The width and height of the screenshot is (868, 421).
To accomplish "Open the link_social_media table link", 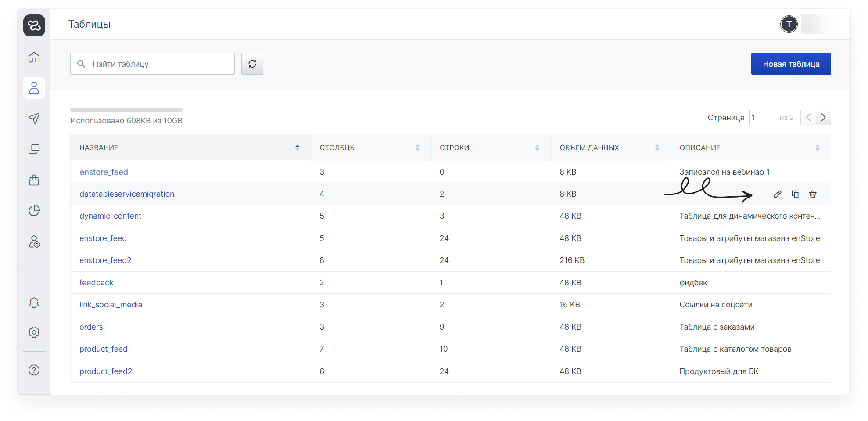I will coord(111,305).
